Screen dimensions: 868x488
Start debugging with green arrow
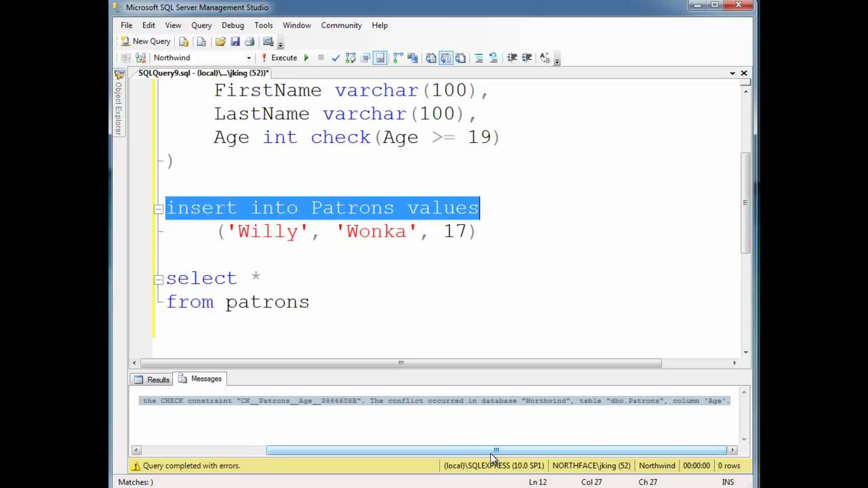coord(307,58)
